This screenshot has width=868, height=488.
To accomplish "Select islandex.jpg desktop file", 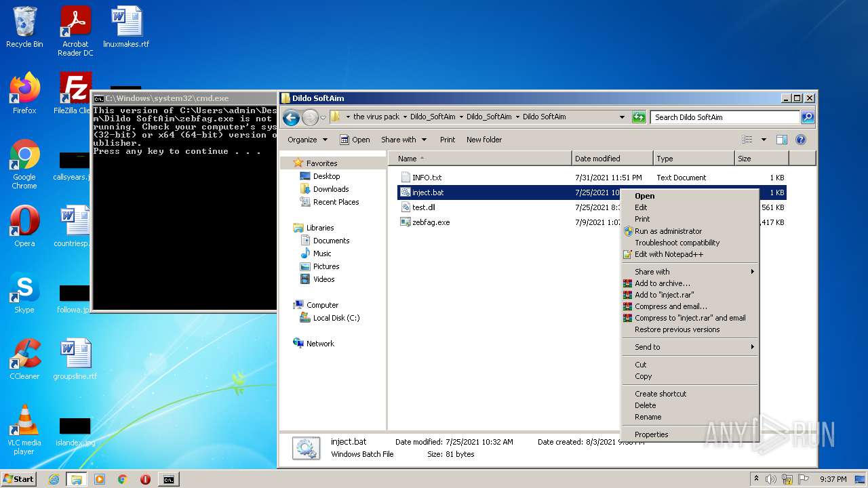I will click(x=75, y=431).
